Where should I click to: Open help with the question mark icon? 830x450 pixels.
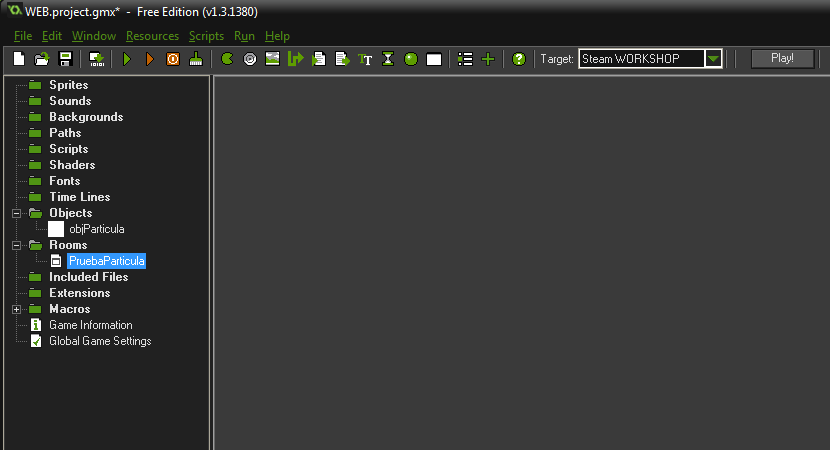519,59
